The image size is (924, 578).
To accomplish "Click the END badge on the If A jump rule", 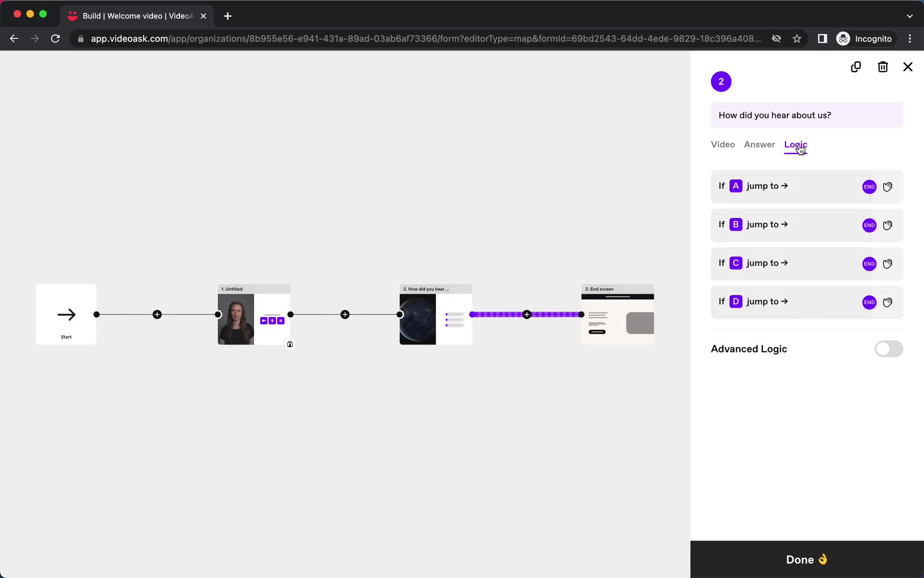I will [870, 186].
